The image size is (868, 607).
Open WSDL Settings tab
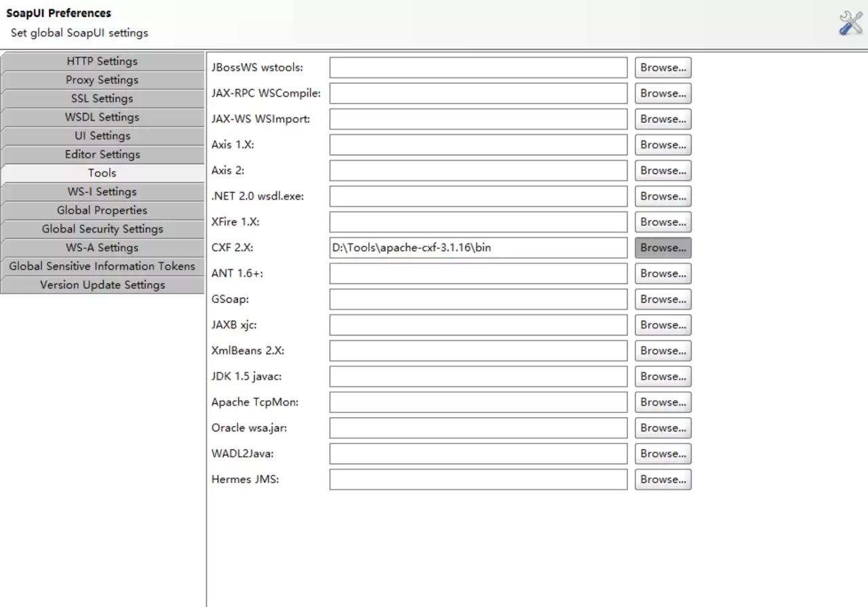(x=102, y=117)
